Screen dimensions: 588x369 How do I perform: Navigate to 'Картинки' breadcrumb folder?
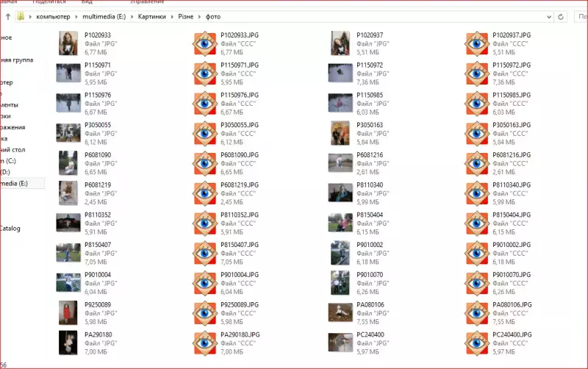point(152,16)
